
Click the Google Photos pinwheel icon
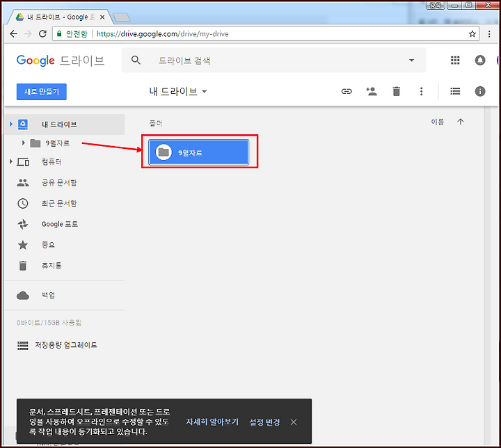pos(23,224)
